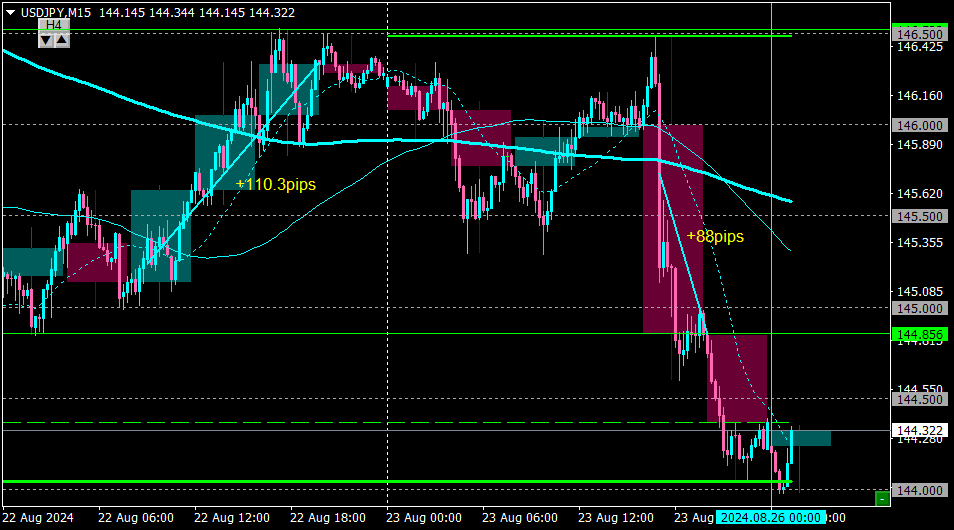Click the 145.000 price level label

click(919, 309)
